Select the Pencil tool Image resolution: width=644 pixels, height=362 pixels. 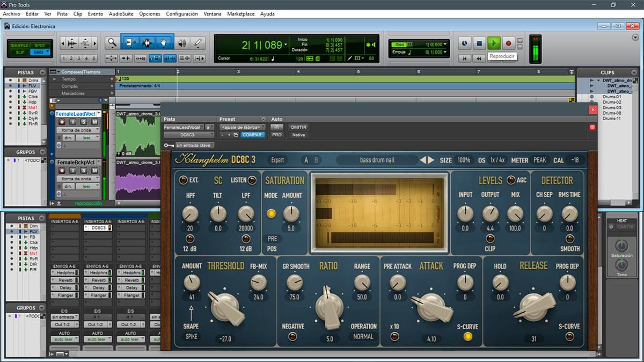[197, 43]
